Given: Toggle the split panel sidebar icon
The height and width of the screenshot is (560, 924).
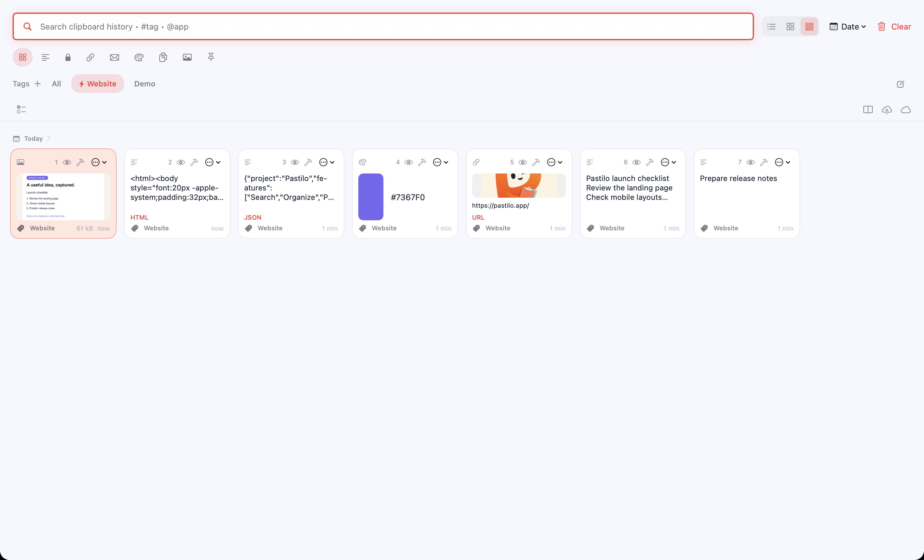Looking at the screenshot, I should click(868, 110).
